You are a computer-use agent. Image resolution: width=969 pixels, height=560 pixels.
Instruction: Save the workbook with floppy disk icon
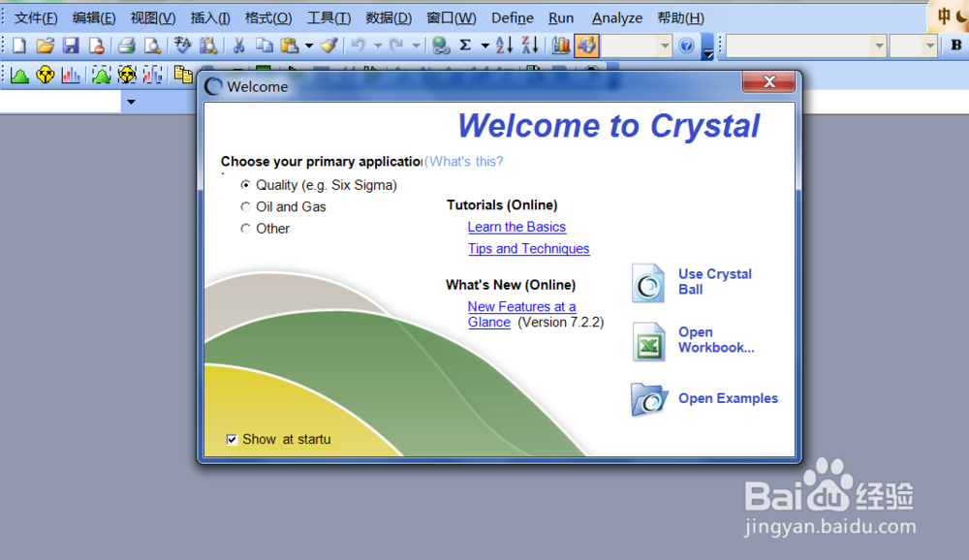71,46
